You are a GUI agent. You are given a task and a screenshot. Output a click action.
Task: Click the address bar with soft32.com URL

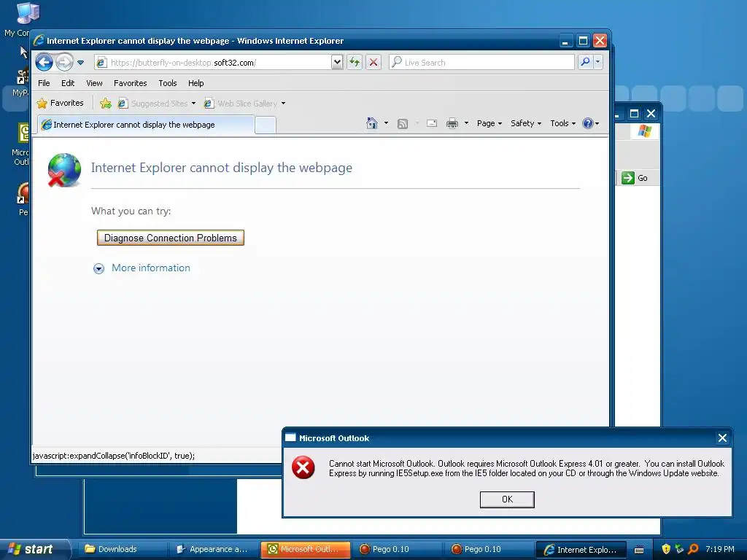coord(214,63)
